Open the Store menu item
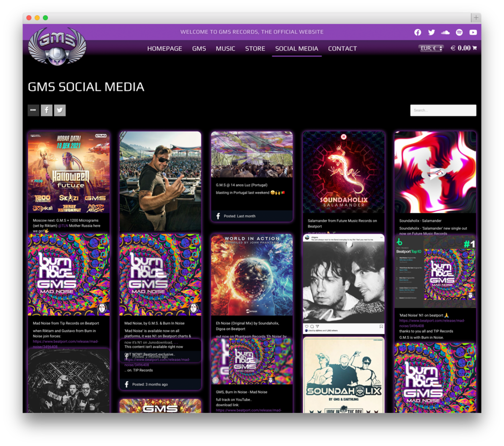Screen dimensions: 504x446 (x=255, y=49)
